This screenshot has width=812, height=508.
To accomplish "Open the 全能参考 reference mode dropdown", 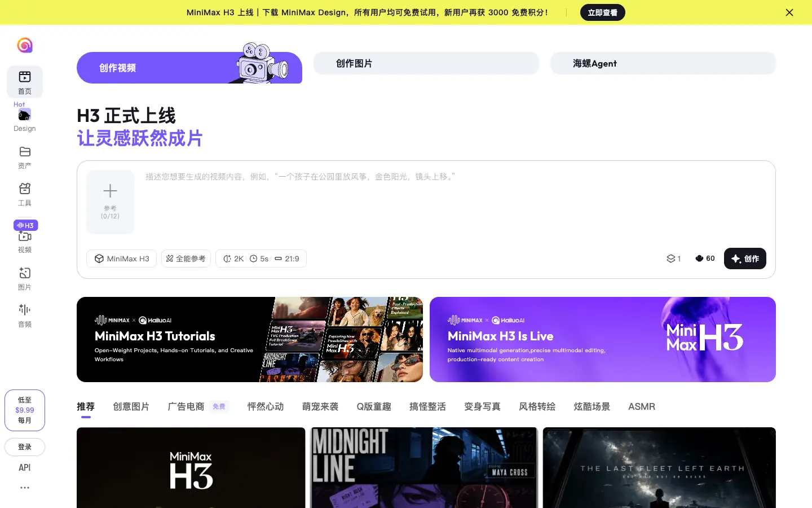I will point(186,259).
